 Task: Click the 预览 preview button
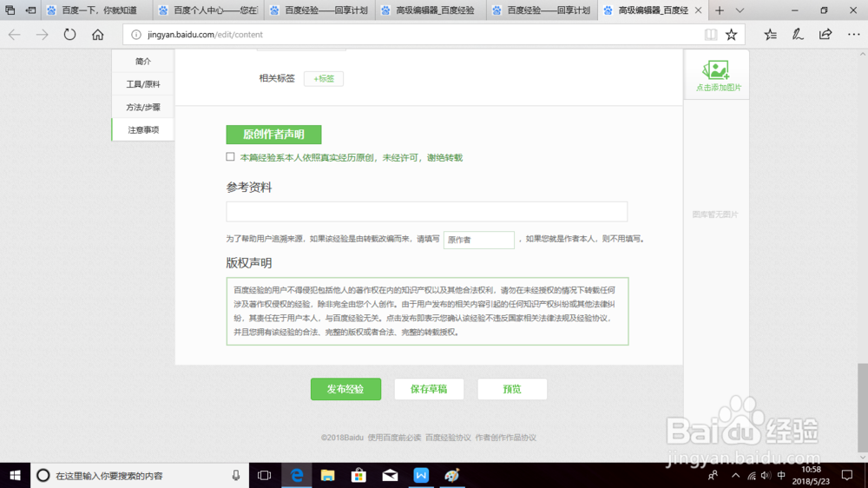point(512,389)
